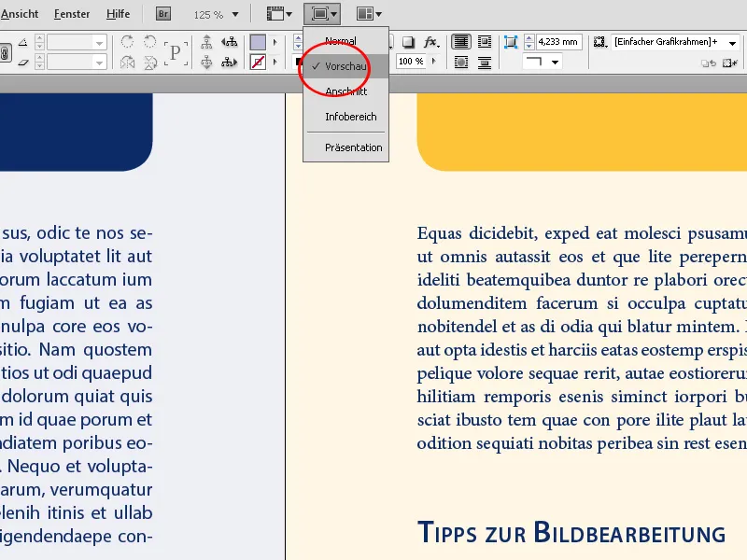Choose Normal screen mode

345,41
